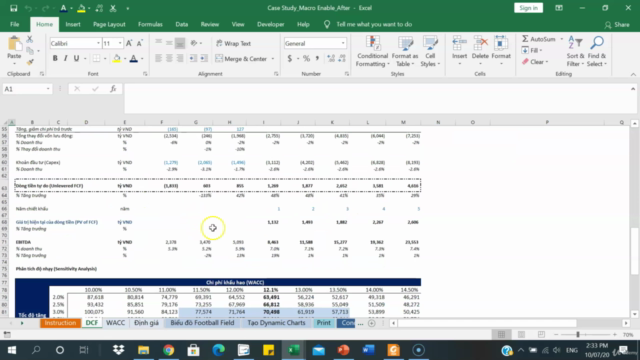The width and height of the screenshot is (640, 360).
Task: Open the Biểu đồ Football Field sheet tab
Action: [202, 323]
